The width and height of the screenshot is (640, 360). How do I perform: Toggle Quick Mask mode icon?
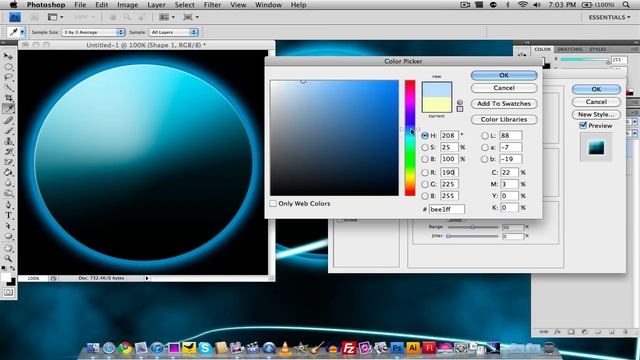[x=8, y=293]
